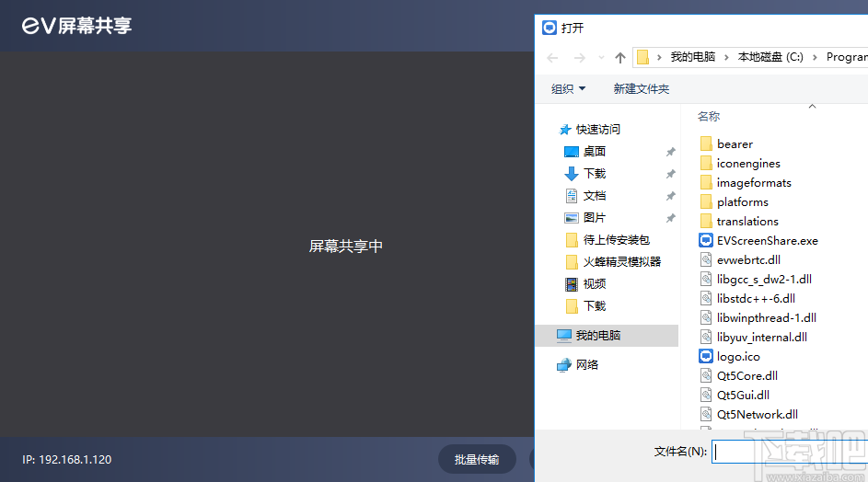
Task: Click the folder icon in the address bar
Action: point(642,57)
